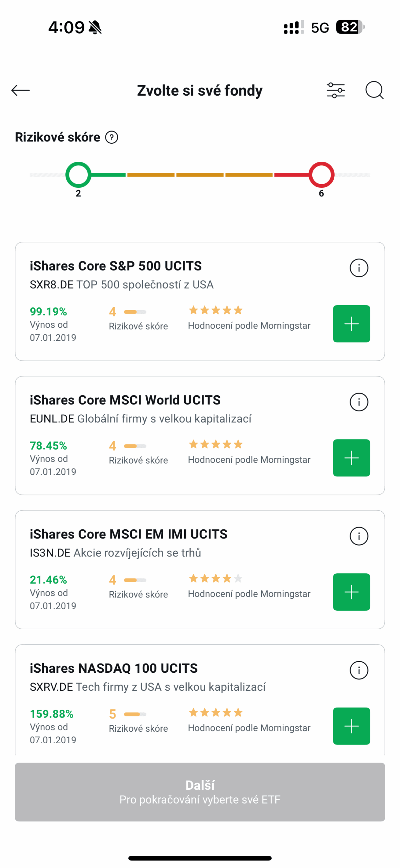Add iShares Core MSCI World fund

click(x=351, y=457)
